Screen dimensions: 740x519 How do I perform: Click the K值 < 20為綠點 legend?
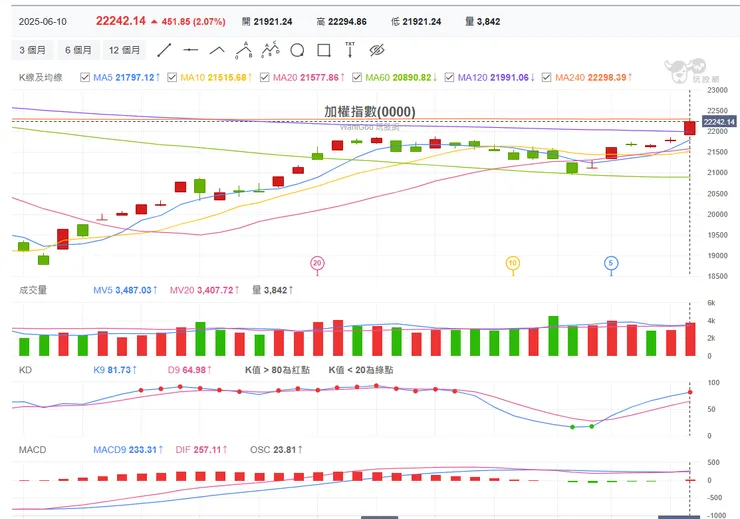click(361, 370)
